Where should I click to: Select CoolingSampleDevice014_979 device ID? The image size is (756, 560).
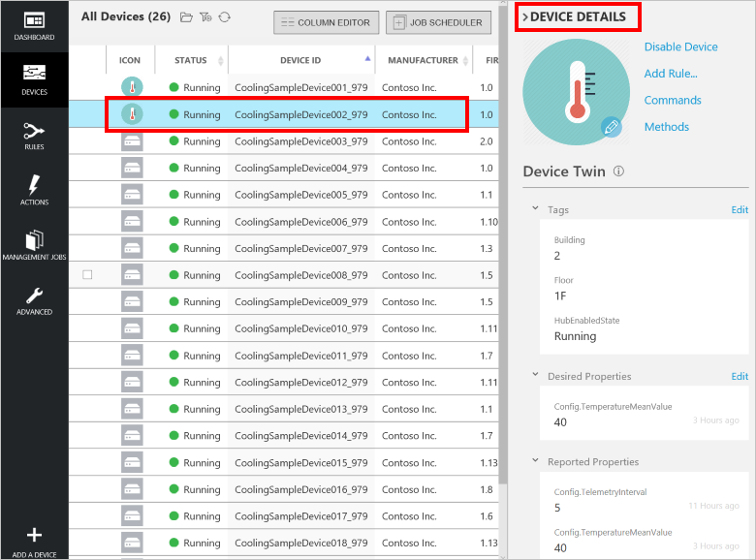(x=301, y=436)
